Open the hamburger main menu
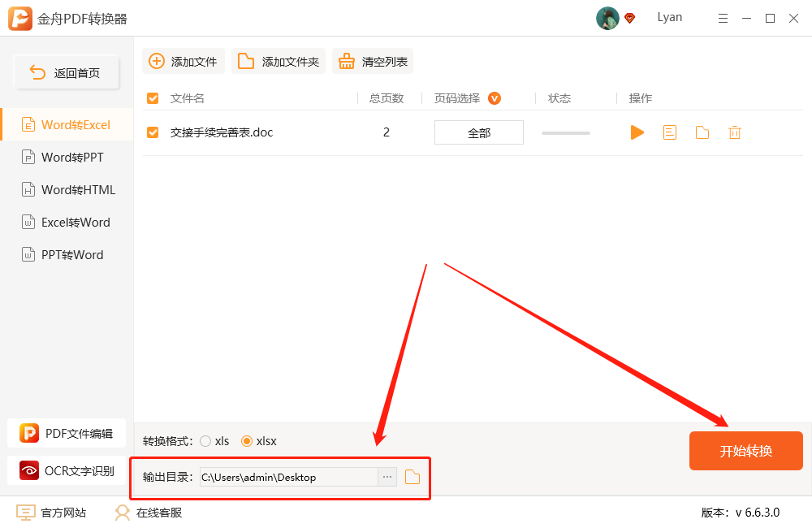 pyautogui.click(x=723, y=19)
